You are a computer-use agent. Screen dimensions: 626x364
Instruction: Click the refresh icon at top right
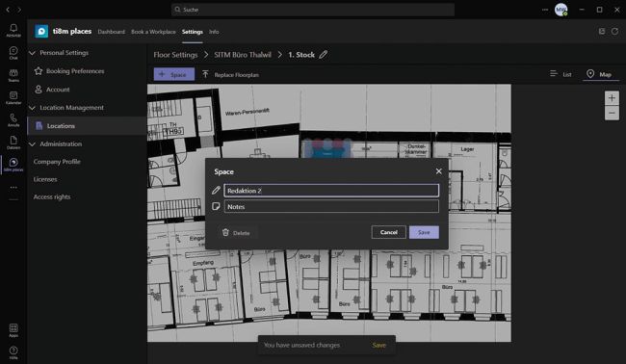(614, 31)
